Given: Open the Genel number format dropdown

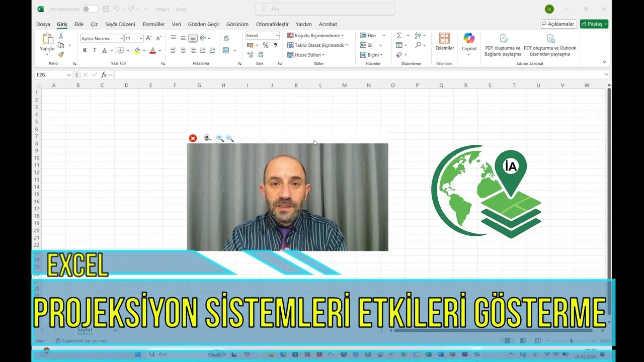Looking at the screenshot, I should click(x=277, y=36).
